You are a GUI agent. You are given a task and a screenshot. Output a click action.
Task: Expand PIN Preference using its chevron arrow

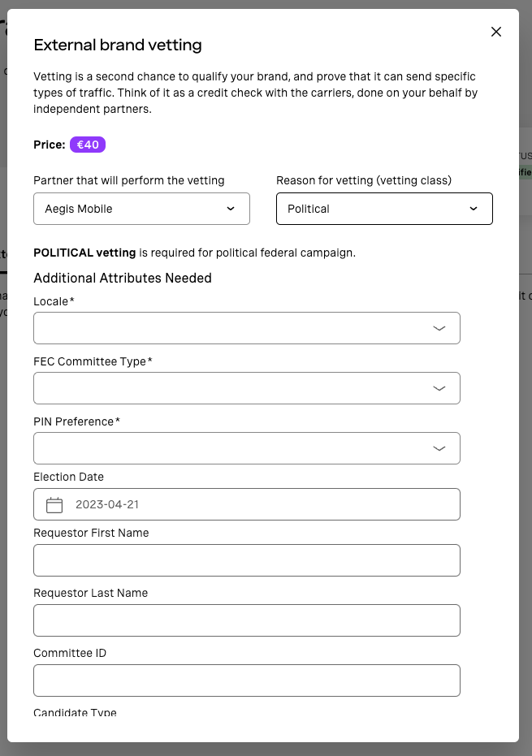[x=439, y=448]
